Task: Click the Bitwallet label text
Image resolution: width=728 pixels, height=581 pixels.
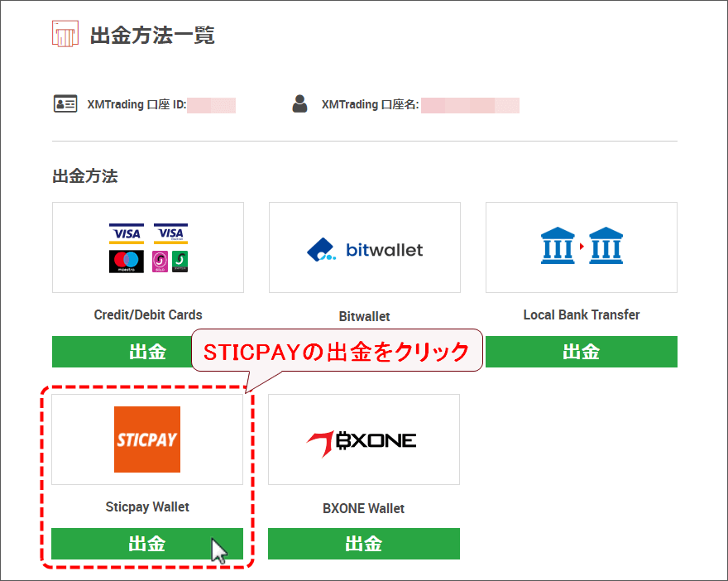Action: (365, 316)
